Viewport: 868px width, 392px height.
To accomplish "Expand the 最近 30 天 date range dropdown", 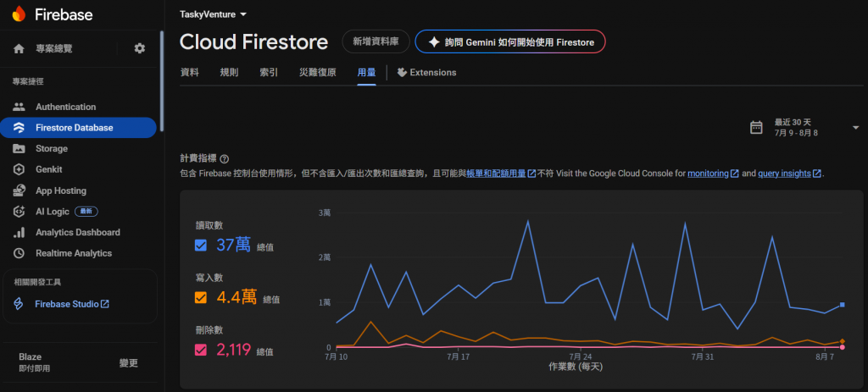I will [855, 128].
